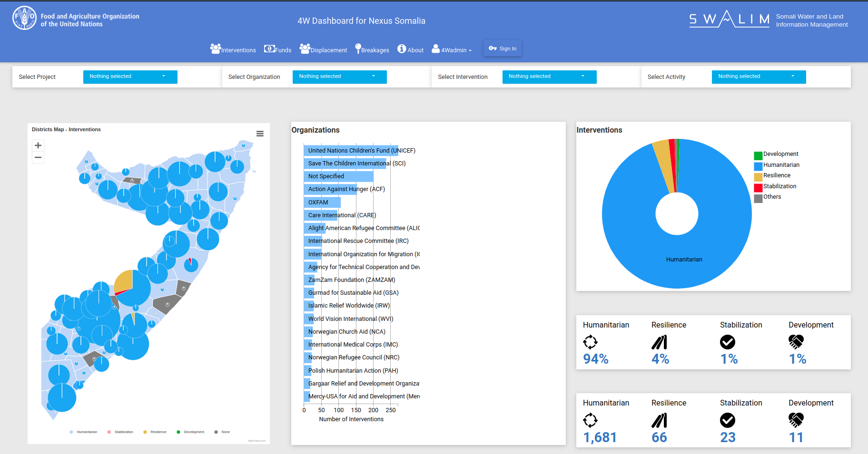Click the Stabilization percentage checkmark icon
The width and height of the screenshot is (868, 454).
pyautogui.click(x=727, y=342)
